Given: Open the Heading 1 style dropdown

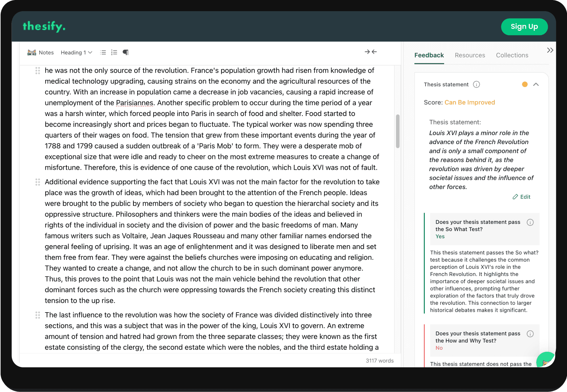Looking at the screenshot, I should point(77,52).
